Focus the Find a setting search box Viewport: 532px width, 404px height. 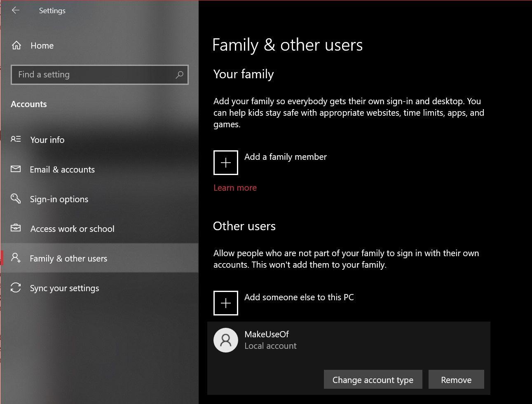point(100,75)
